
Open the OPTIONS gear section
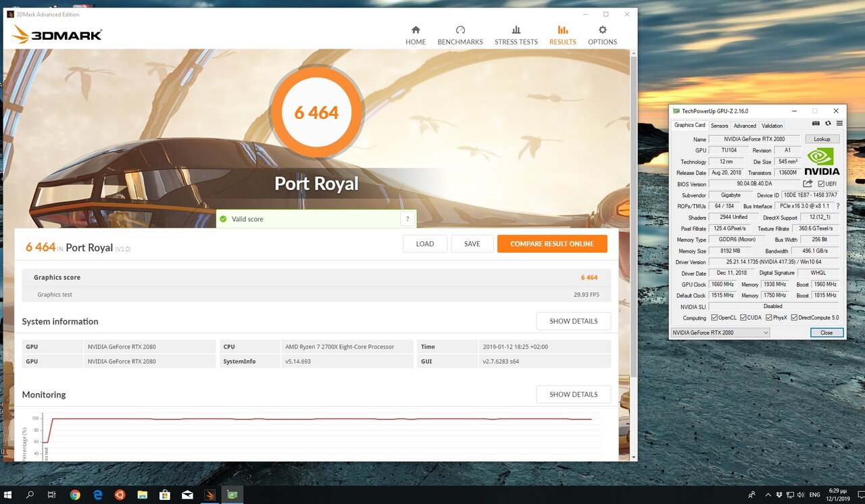click(602, 35)
